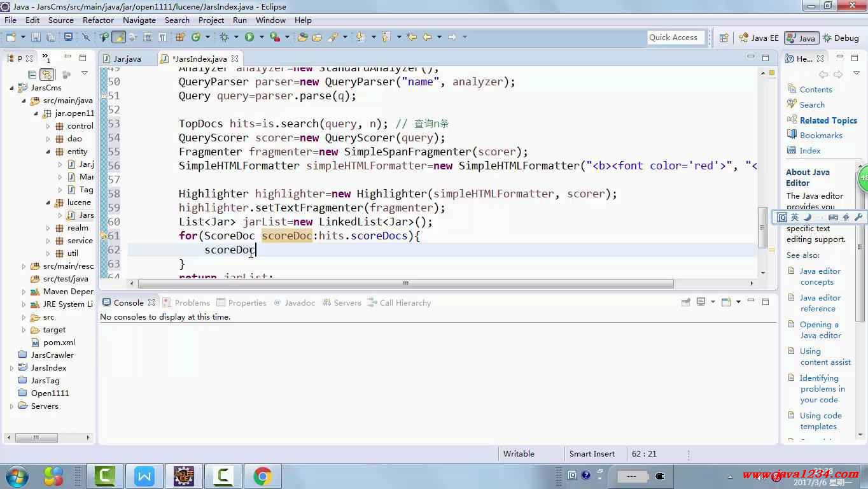Image resolution: width=868 pixels, height=489 pixels.
Task: Minimize the editor area
Action: tap(750, 58)
